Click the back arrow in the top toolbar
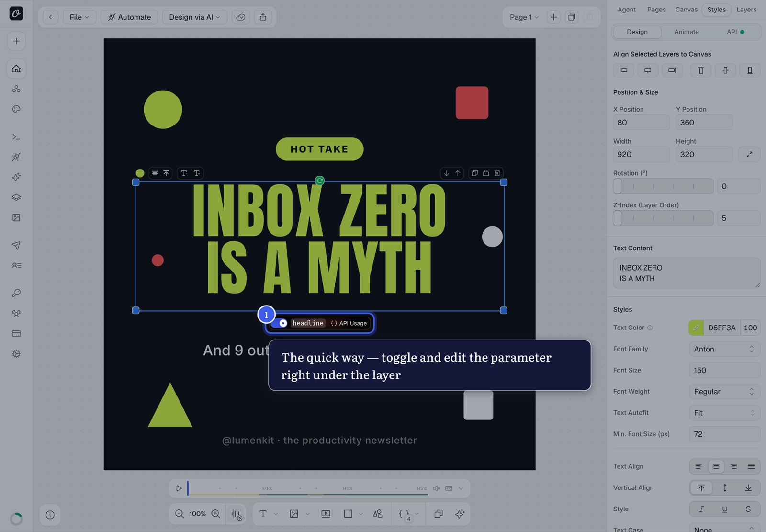The width and height of the screenshot is (766, 532). click(50, 17)
